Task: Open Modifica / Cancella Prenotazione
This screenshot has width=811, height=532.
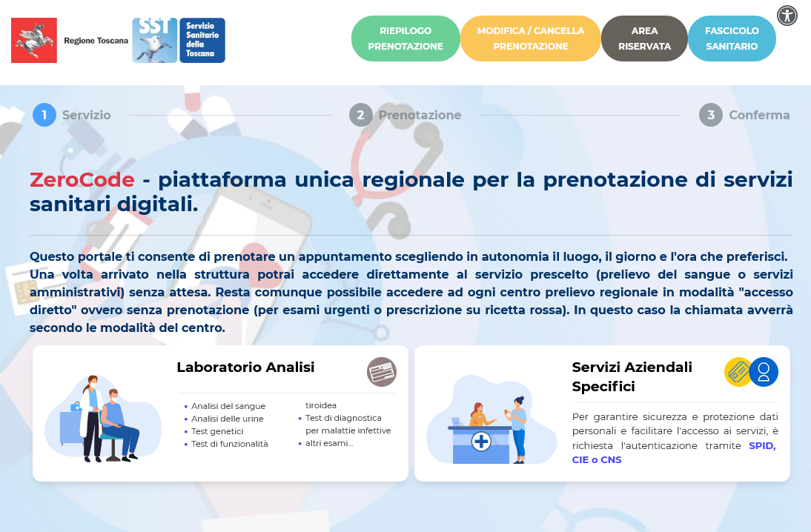Action: (x=531, y=39)
